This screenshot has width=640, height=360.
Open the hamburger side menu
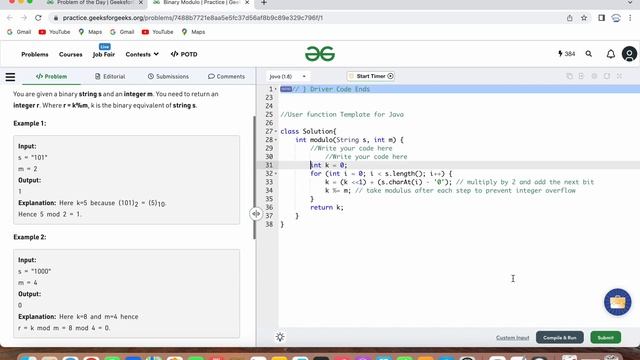pyautogui.click(x=10, y=77)
